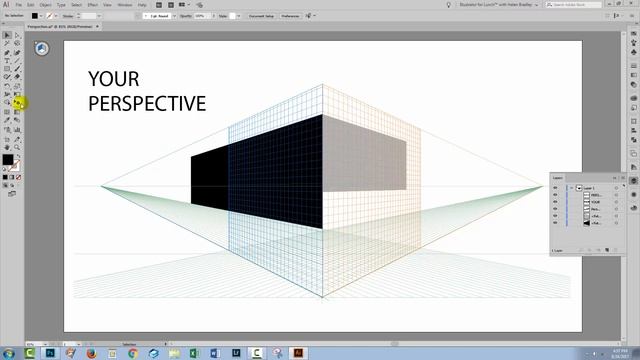Screen dimensions: 640x360
Task: Select the Eyedropper tool
Action: [7, 120]
